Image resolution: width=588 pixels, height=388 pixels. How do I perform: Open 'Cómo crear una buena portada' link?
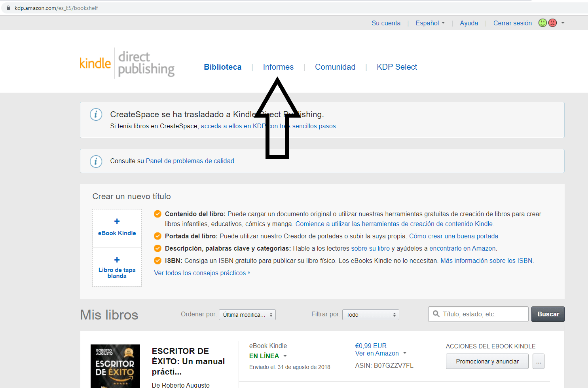point(453,236)
